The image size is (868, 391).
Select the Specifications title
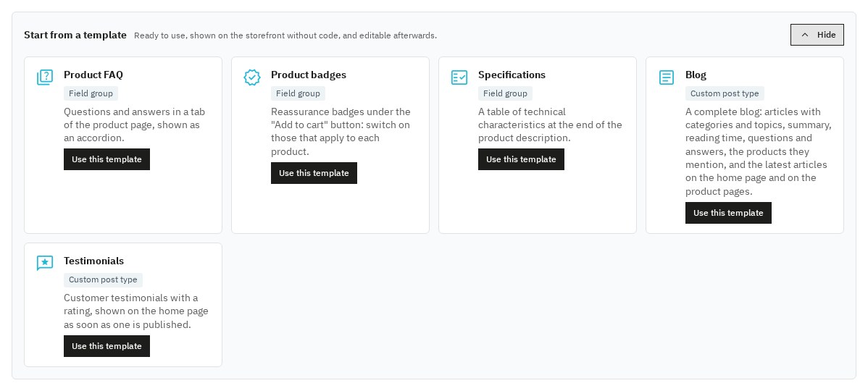(x=512, y=75)
